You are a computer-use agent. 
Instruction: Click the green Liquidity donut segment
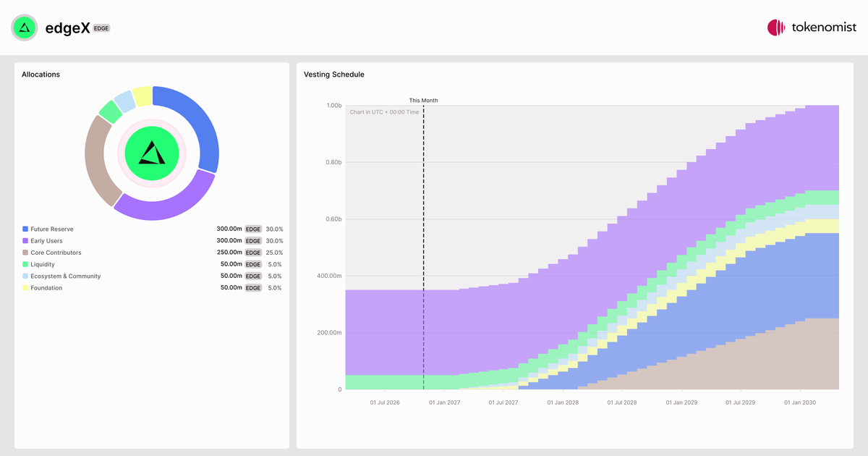pyautogui.click(x=110, y=111)
